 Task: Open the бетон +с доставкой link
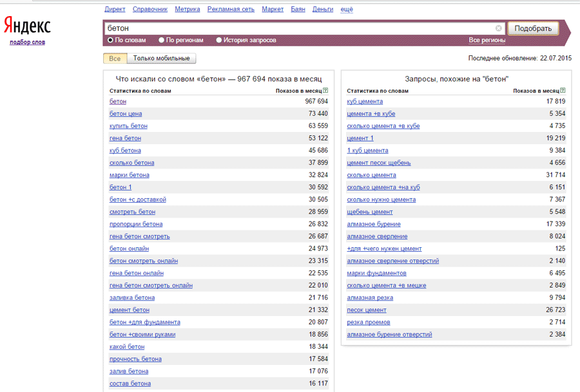tap(138, 199)
